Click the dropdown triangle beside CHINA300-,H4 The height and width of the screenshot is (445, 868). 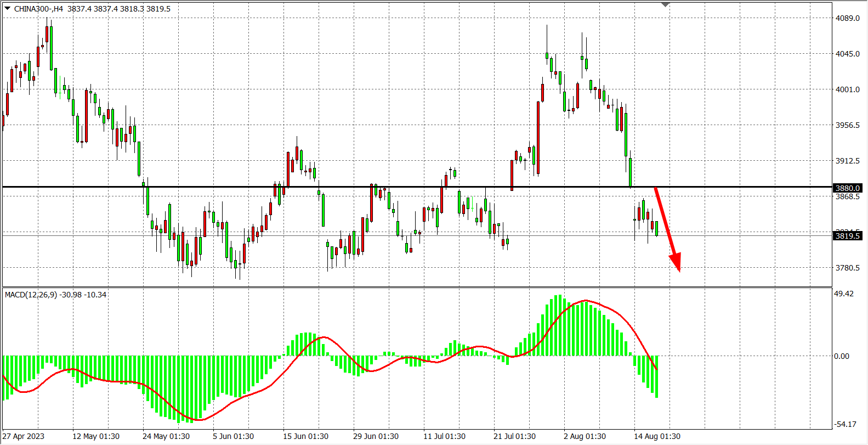point(7,8)
